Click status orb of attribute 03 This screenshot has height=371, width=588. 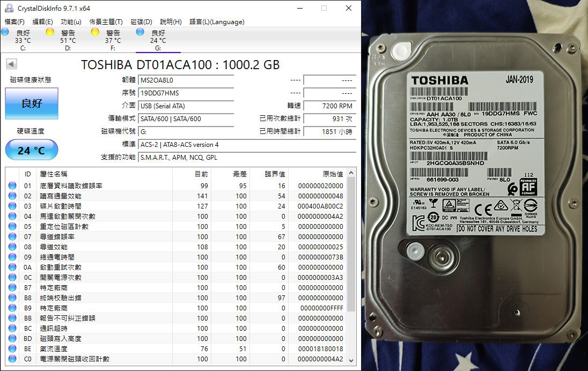pyautogui.click(x=12, y=206)
